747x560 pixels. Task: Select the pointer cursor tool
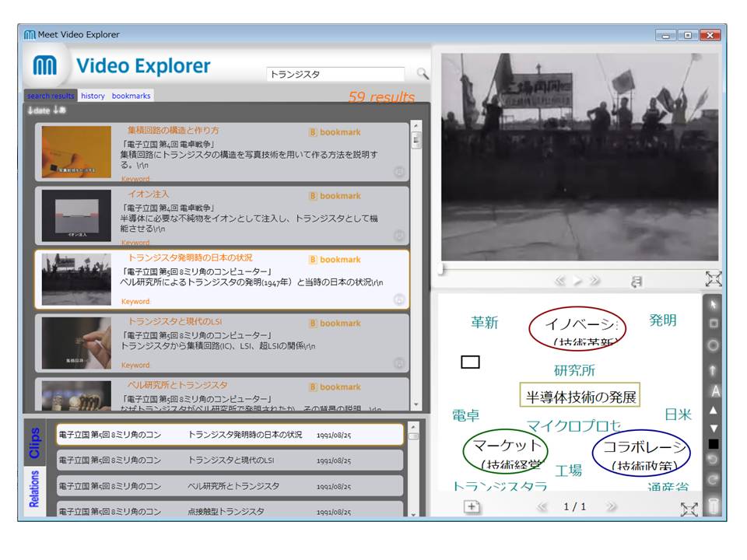pyautogui.click(x=714, y=303)
